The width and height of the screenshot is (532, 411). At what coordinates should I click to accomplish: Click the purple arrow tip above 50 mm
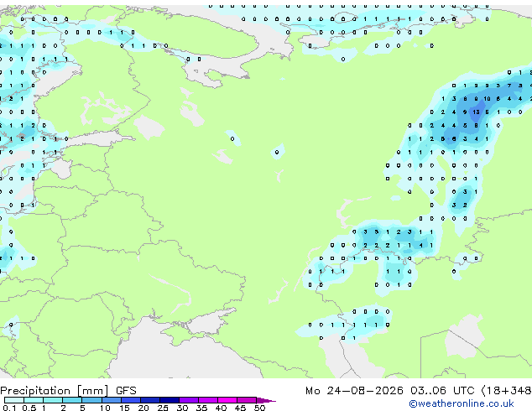tap(266, 400)
